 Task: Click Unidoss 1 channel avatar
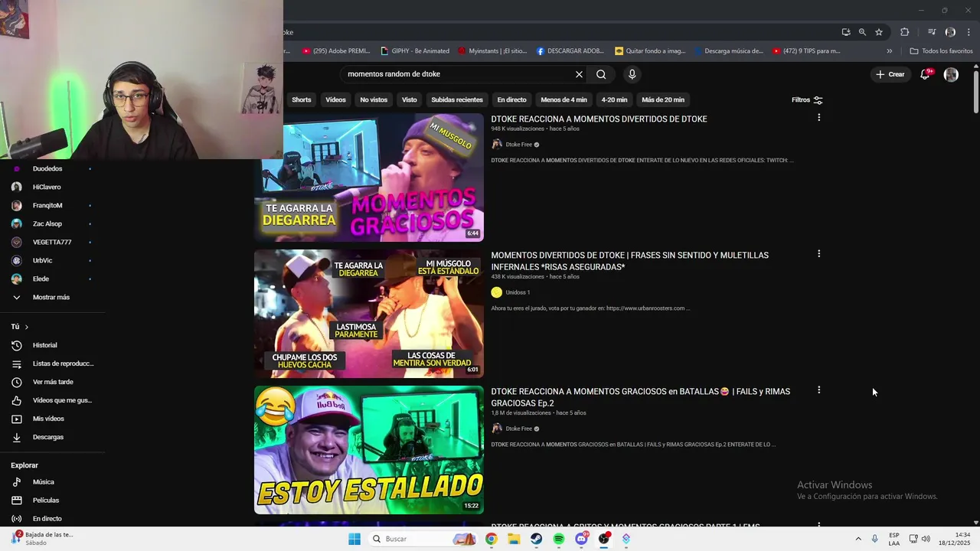click(496, 292)
